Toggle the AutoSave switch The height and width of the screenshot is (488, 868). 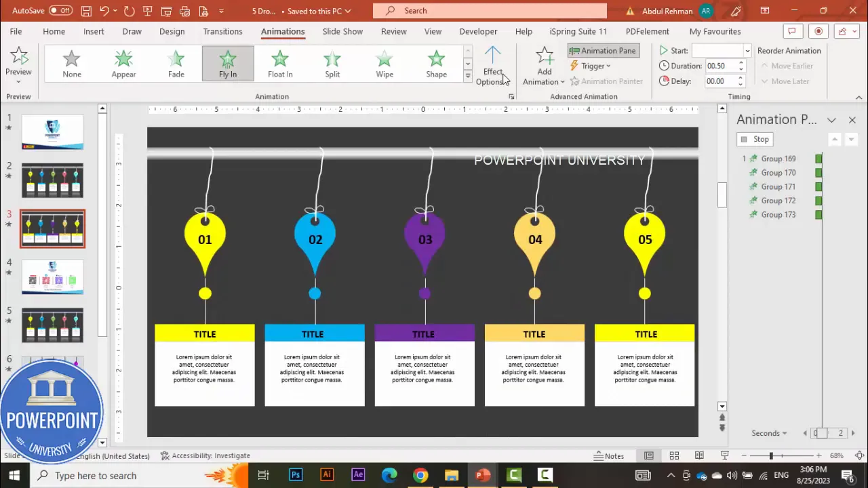point(60,11)
